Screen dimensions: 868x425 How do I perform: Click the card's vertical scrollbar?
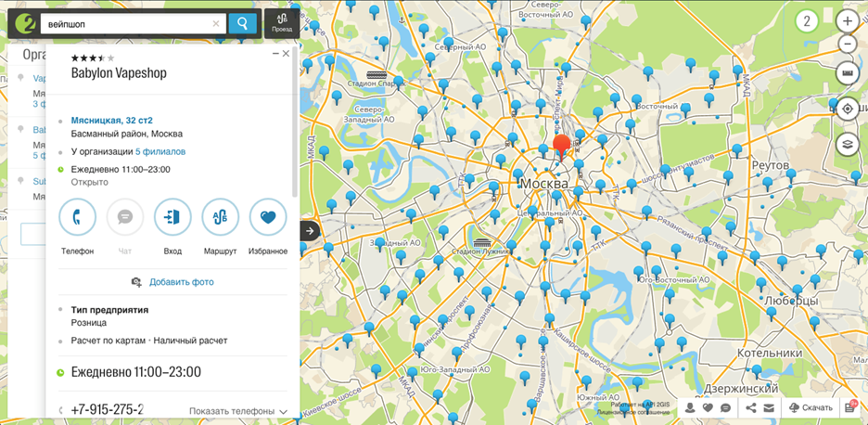point(295,123)
